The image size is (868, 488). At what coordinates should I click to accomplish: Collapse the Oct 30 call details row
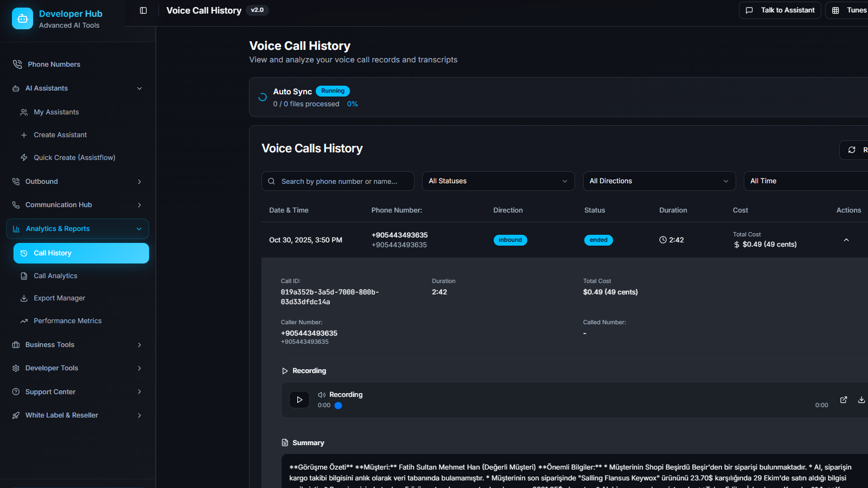(x=846, y=240)
